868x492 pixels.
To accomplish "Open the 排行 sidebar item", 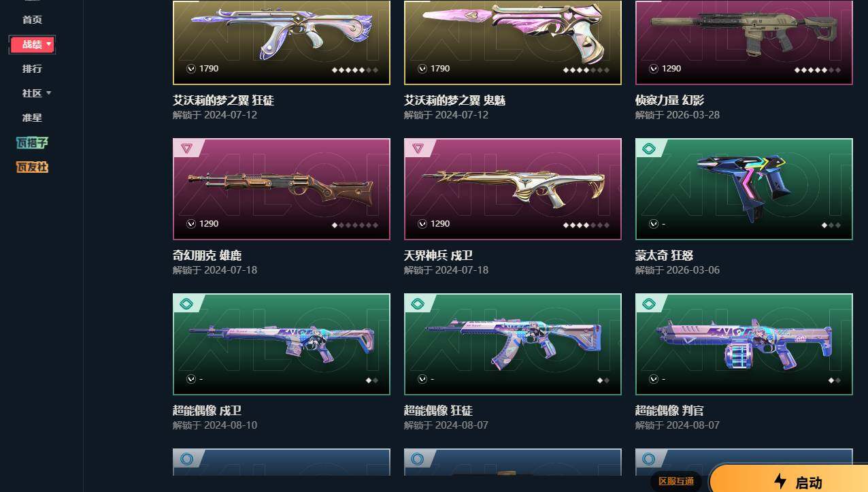I will (x=32, y=69).
